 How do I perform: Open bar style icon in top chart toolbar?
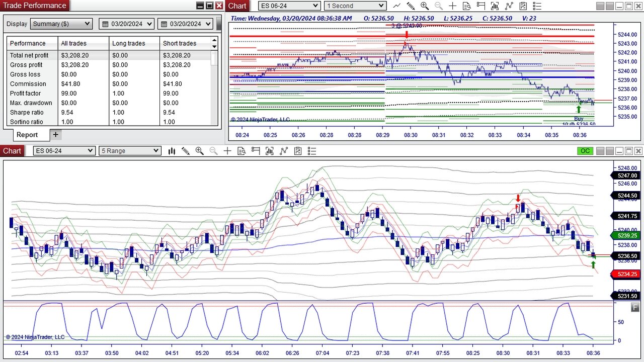click(397, 6)
